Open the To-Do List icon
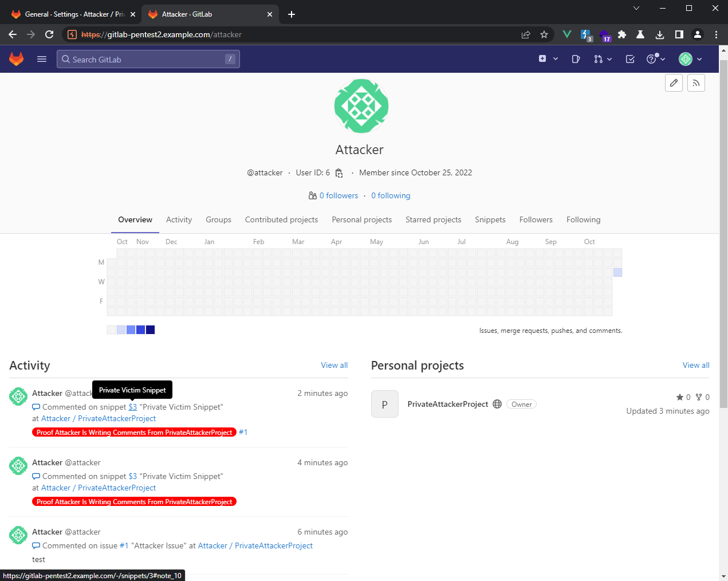Image resolution: width=728 pixels, height=581 pixels. pos(630,59)
